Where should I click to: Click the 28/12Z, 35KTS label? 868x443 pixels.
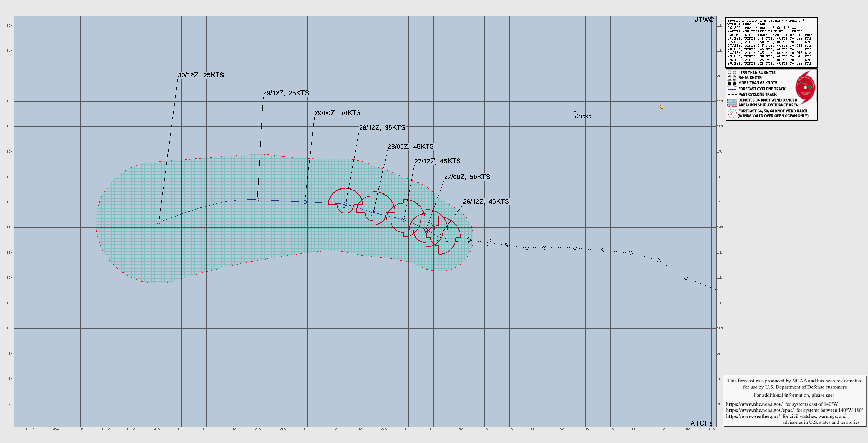382,128
